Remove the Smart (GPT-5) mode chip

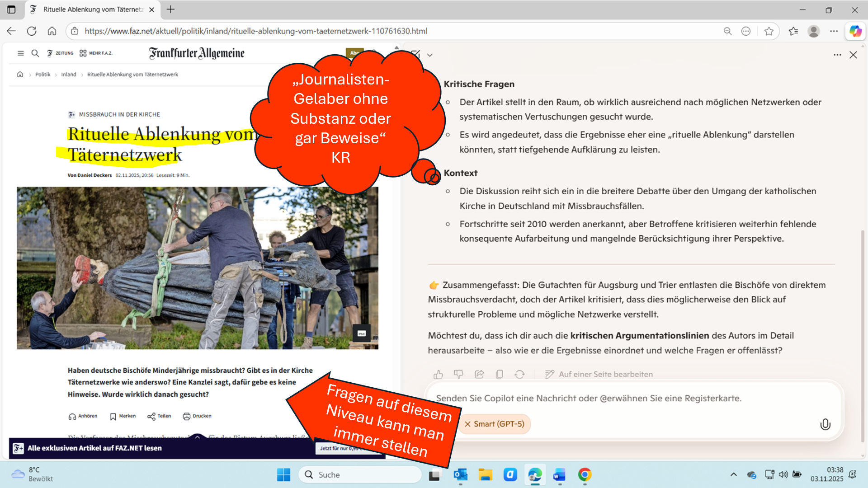pos(467,424)
